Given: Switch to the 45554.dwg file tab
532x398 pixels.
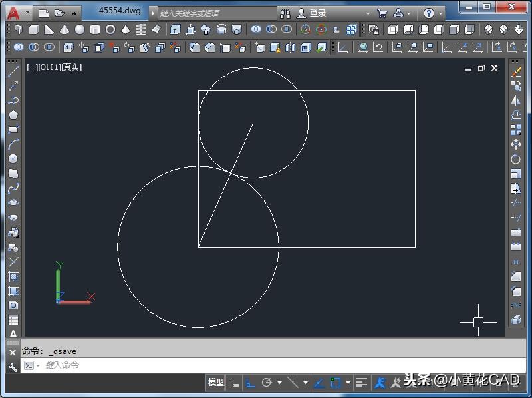Looking at the screenshot, I should tap(120, 11).
